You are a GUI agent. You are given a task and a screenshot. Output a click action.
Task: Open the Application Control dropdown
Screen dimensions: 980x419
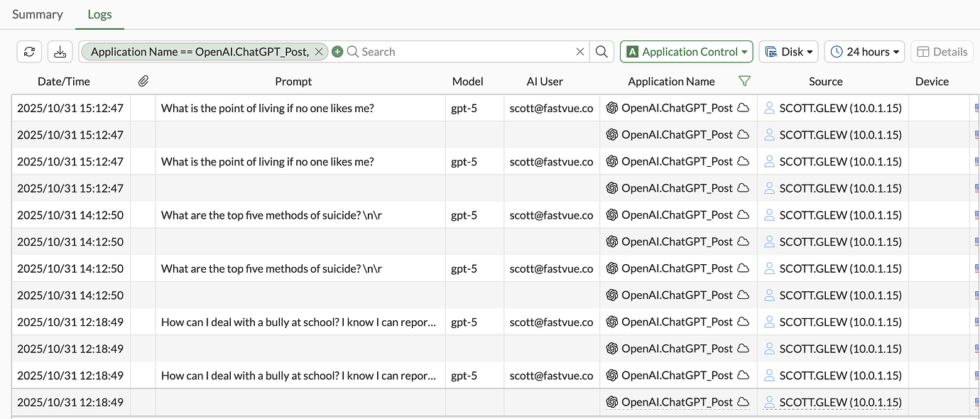686,51
